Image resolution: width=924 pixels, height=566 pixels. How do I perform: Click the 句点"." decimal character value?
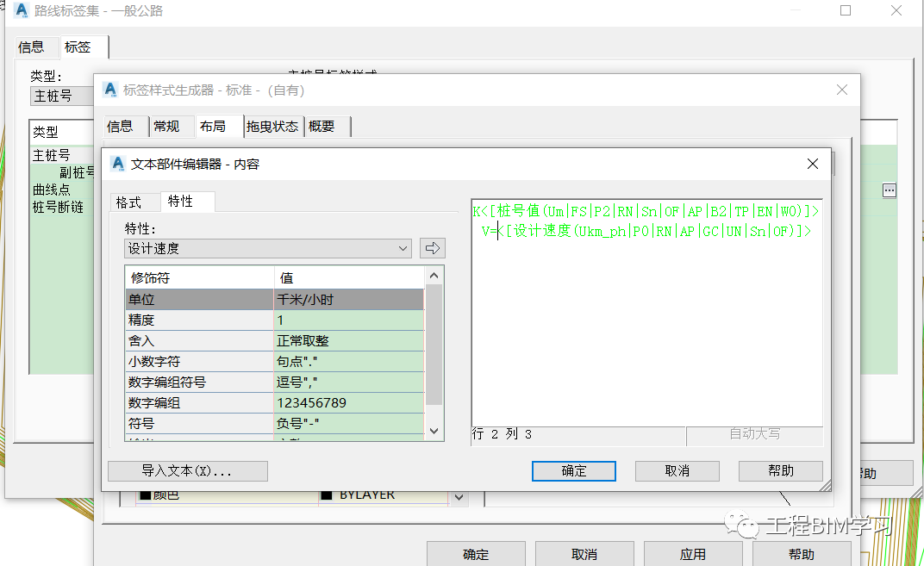click(x=349, y=361)
